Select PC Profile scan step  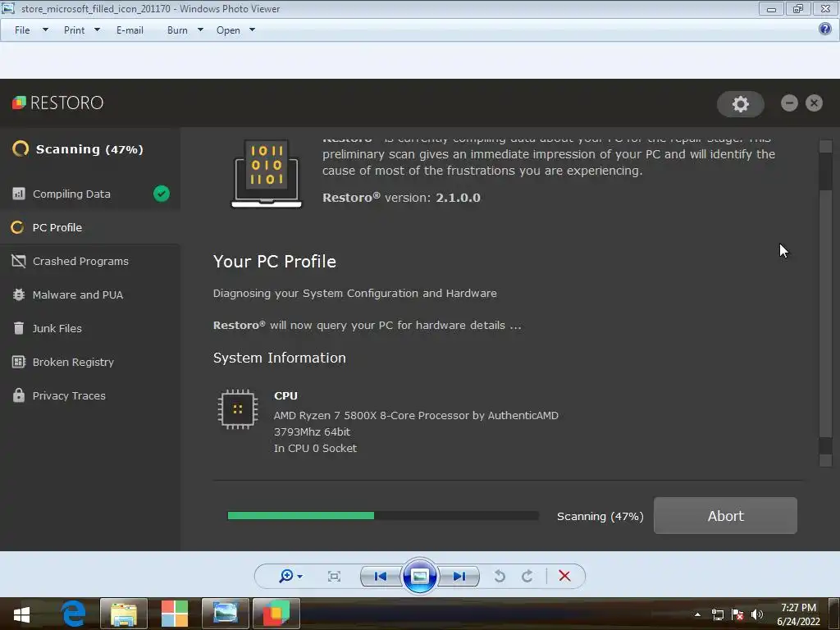point(90,227)
